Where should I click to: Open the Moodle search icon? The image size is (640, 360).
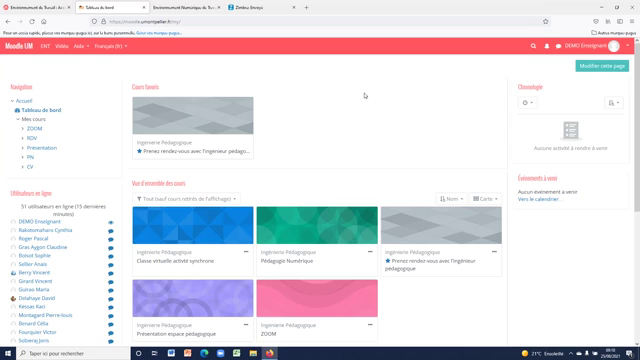coord(533,46)
